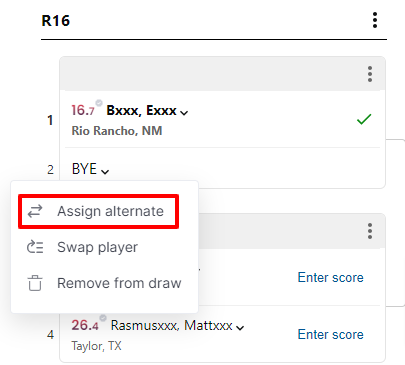Screen dimensions: 405x365
Task: Click green checkmark next to Bxxx, Exxx
Action: [364, 119]
